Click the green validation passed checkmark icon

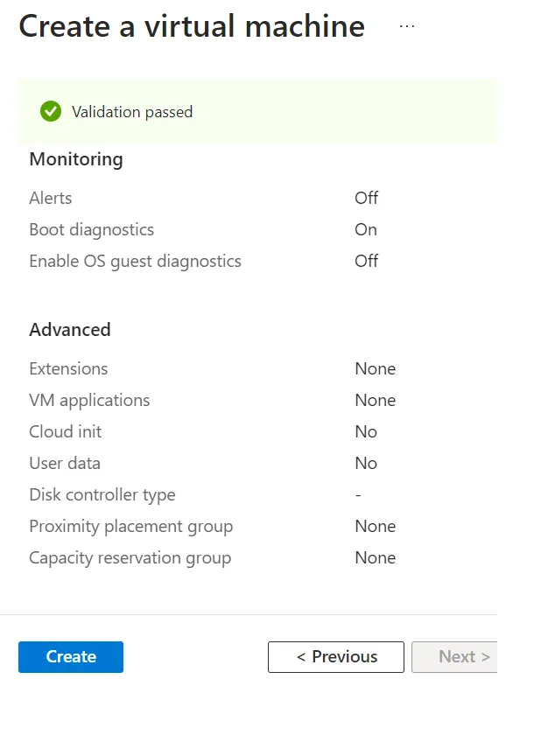tap(51, 111)
